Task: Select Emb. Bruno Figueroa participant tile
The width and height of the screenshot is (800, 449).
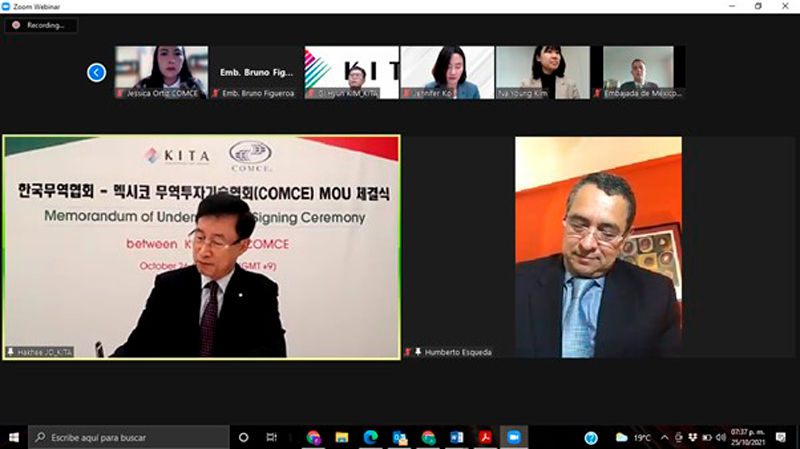Action: coord(257,72)
